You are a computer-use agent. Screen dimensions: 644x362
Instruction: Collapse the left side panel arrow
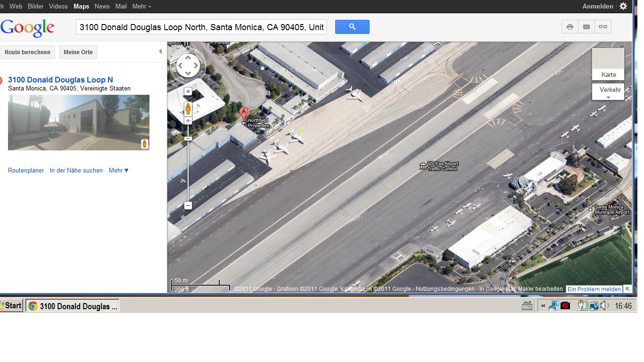tap(160, 51)
